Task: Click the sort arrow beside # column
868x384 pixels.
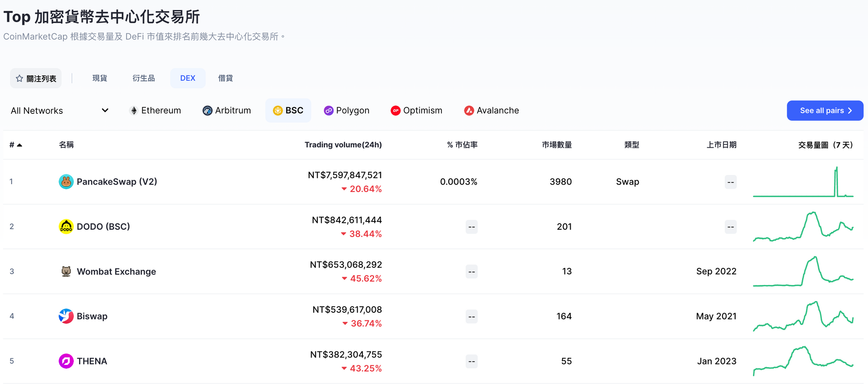Action: [x=20, y=145]
